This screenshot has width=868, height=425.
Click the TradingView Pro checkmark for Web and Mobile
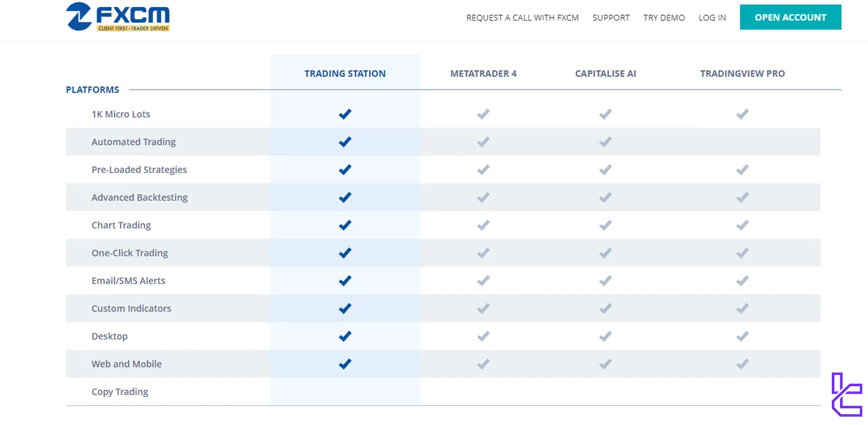(742, 364)
